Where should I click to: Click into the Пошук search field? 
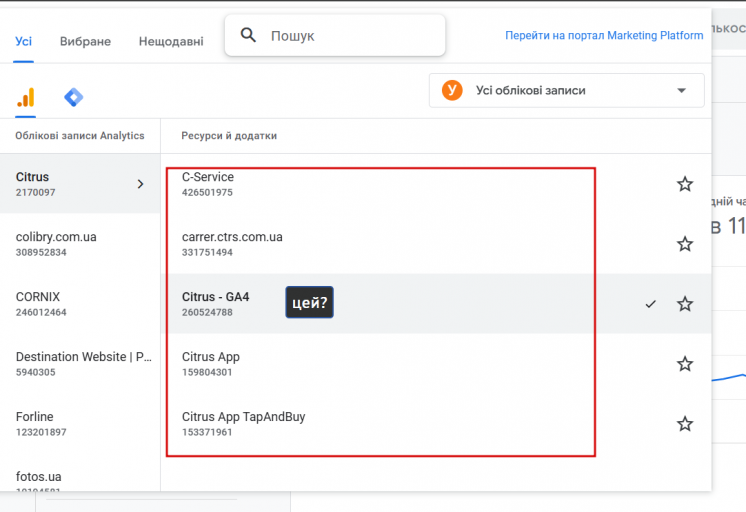(x=335, y=35)
